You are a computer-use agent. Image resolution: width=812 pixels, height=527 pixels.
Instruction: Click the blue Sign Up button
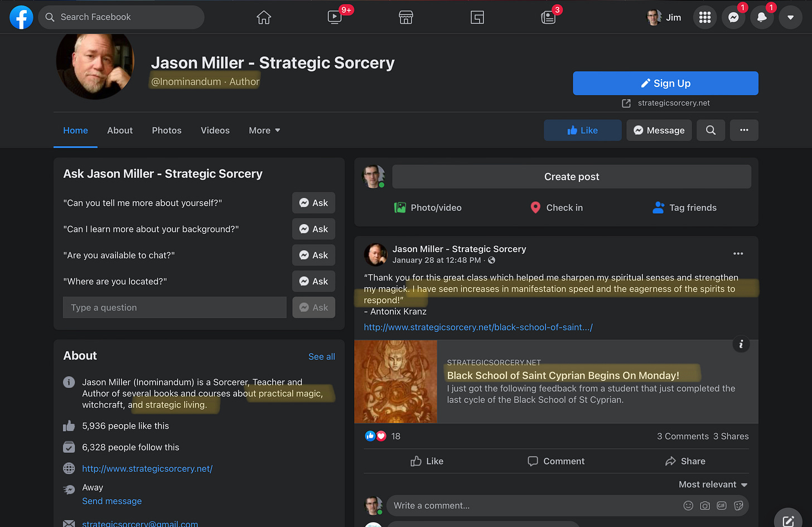665,83
